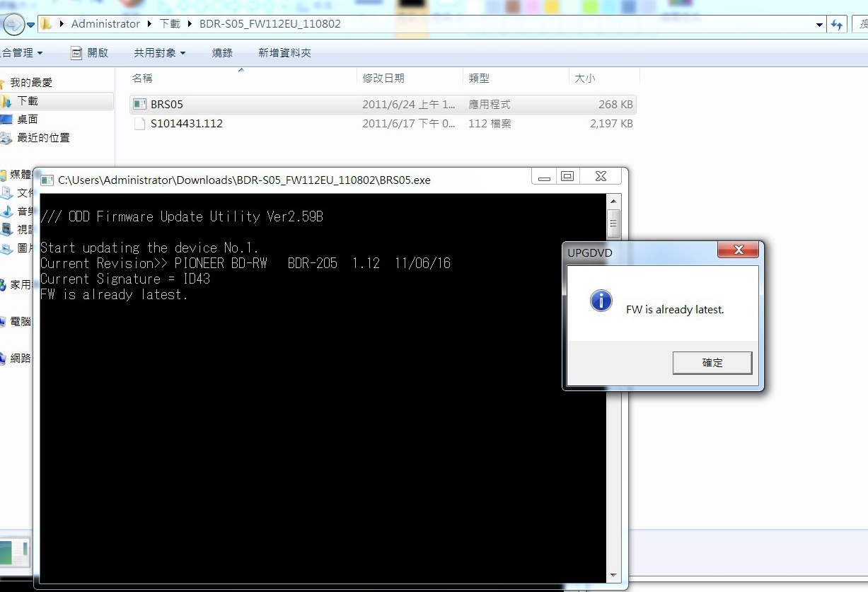Click the 268 KB size cell
Viewport: 868px width, 592px height.
[615, 105]
